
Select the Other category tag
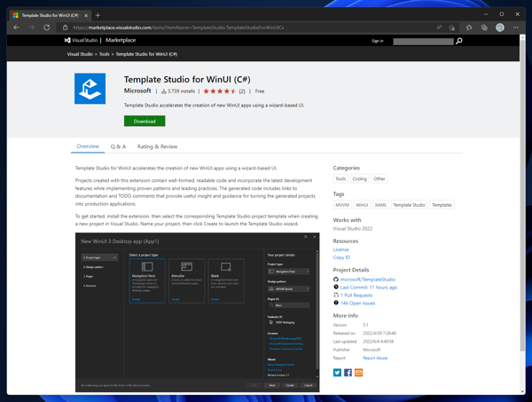(379, 179)
